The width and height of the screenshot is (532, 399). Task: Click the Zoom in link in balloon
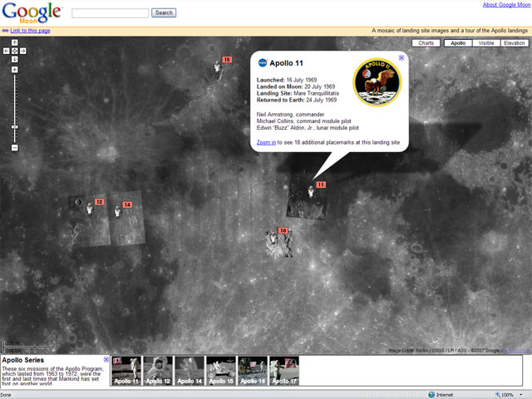[266, 142]
